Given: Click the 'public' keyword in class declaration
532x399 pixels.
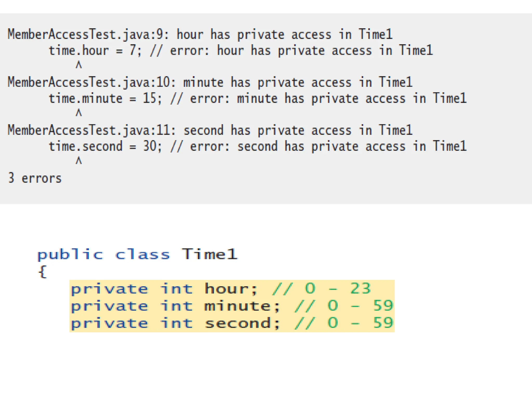Looking at the screenshot, I should 70,254.
